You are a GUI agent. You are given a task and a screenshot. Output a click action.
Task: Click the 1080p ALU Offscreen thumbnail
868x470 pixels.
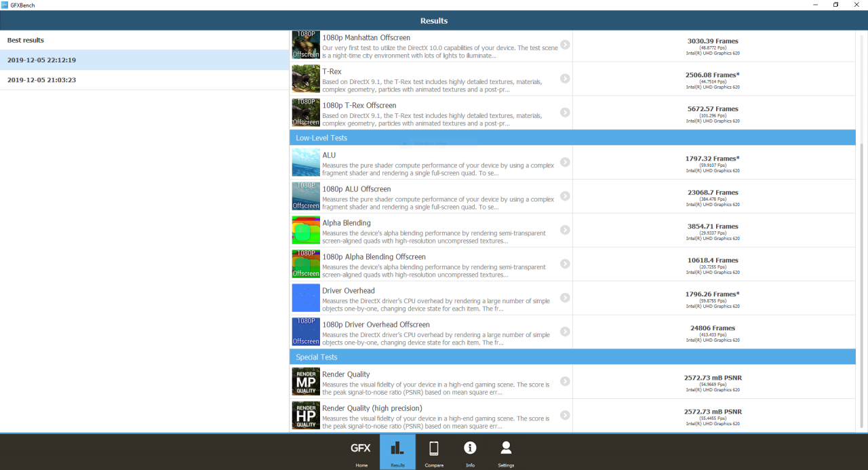tap(306, 196)
